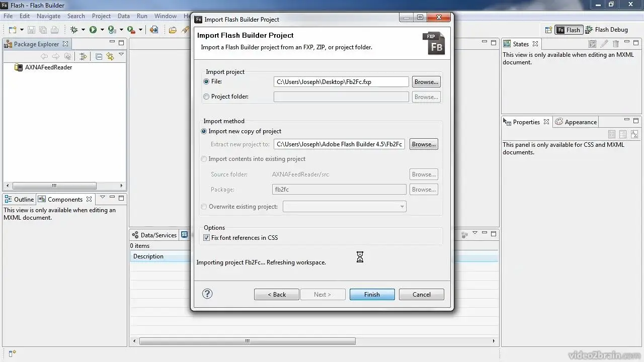Screen dimensions: 644x362
Task: Click the Forward arrow in Package Explorer
Action: [56, 57]
